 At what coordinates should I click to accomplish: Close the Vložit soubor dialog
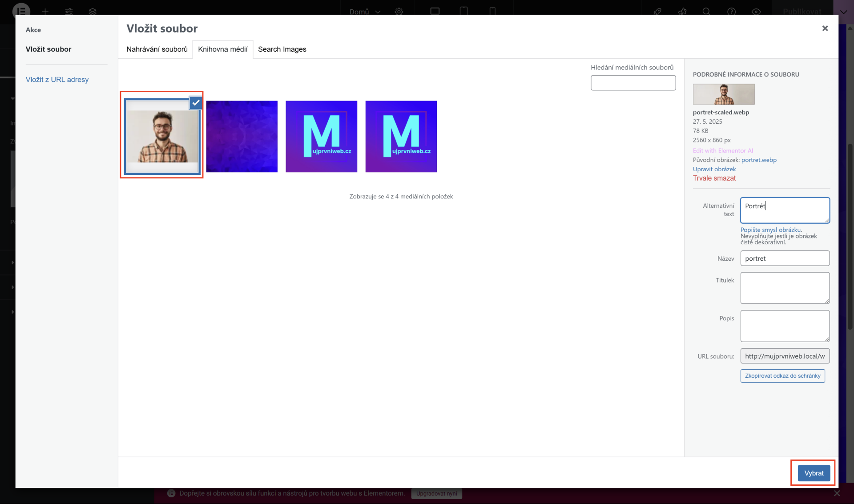(825, 28)
